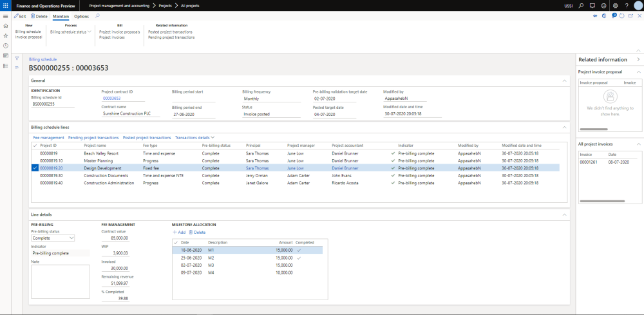The image size is (644, 315).
Task: Toggle select-all checkbox in Billing schedule lines header
Action: (35, 146)
